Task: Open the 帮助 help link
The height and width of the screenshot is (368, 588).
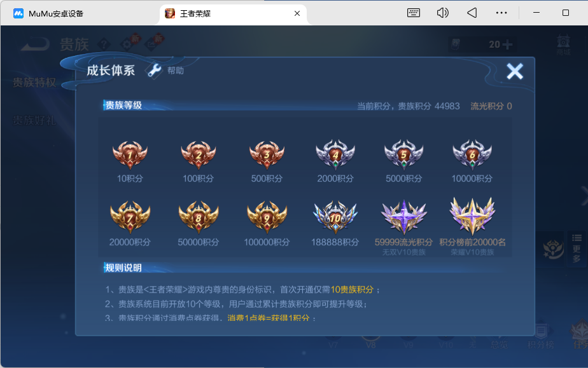Action: 176,71
